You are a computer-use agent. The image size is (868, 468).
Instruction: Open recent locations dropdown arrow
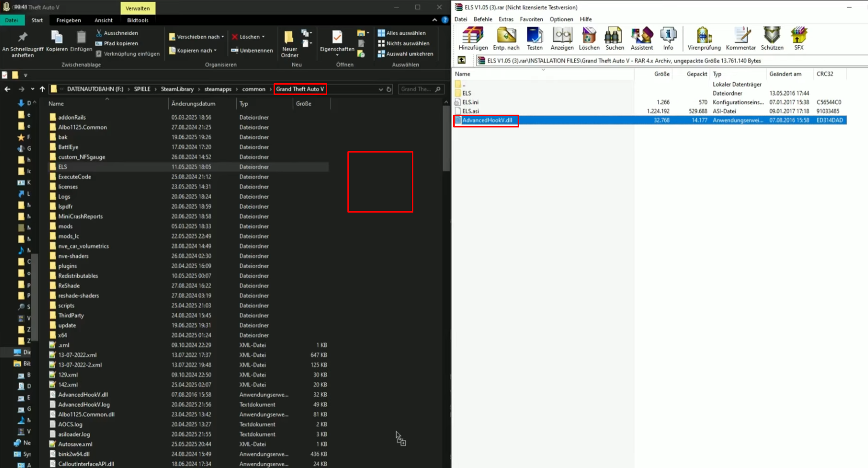32,89
